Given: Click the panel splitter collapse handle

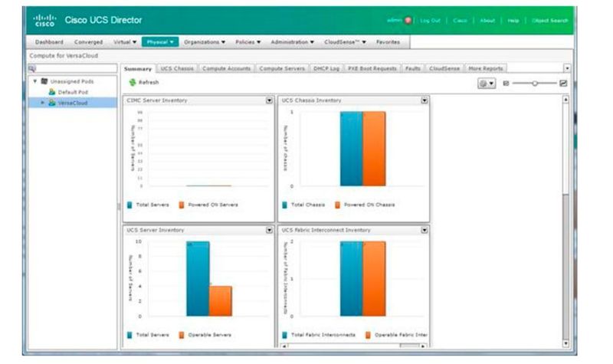Looking at the screenshot, I should 119,206.
